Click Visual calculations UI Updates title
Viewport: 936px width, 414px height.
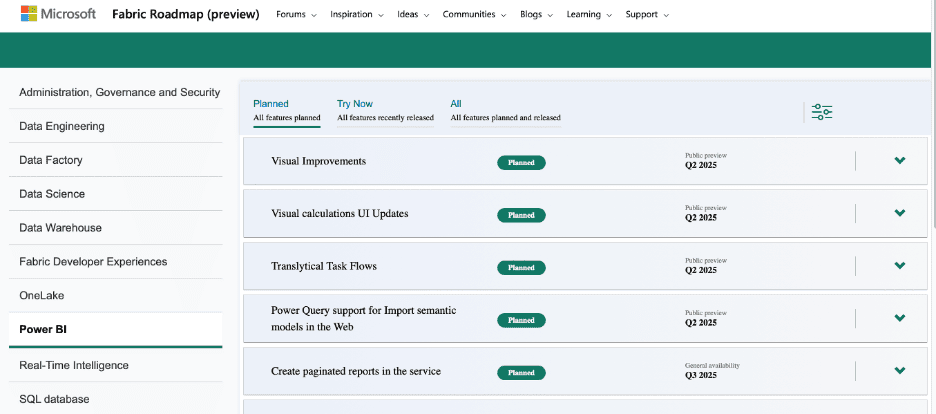coord(340,214)
